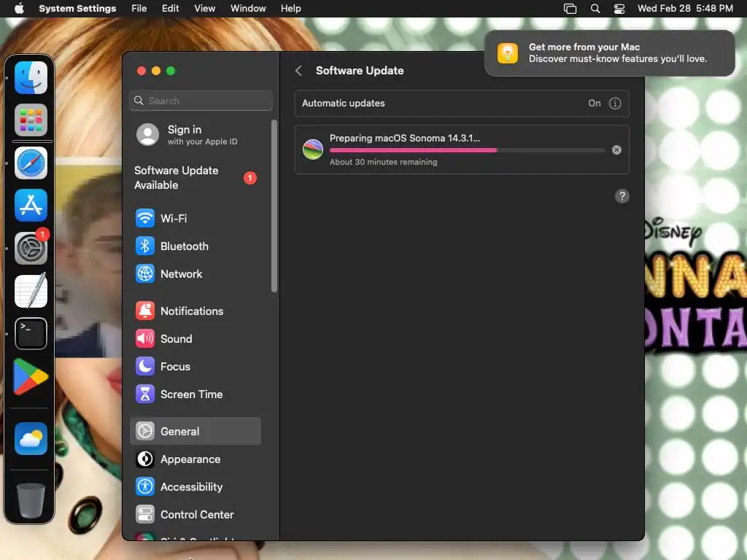Go back from Software Update
747x560 pixels.
(x=298, y=71)
